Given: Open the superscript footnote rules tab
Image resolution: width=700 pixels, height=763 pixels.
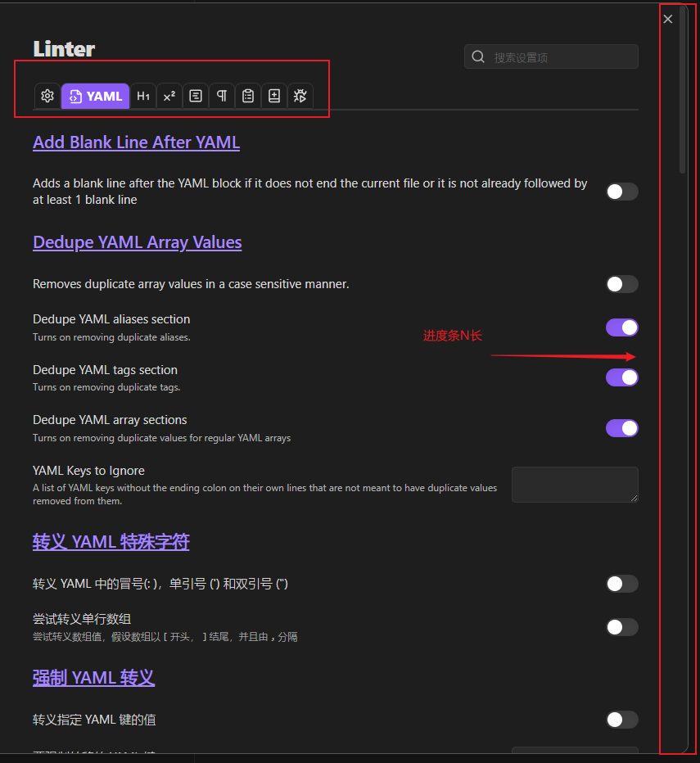Looking at the screenshot, I should point(169,96).
